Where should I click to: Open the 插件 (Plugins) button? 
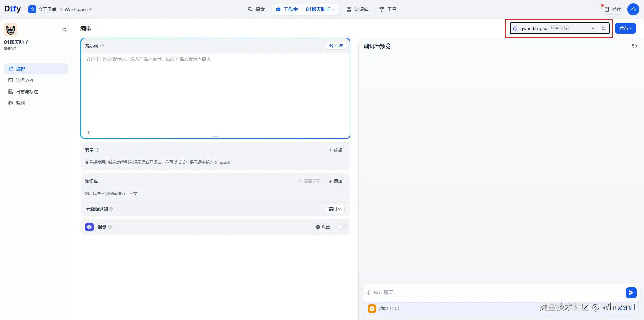[612, 9]
